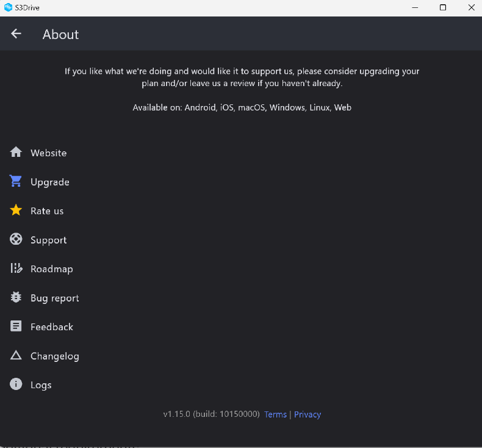Click the blue shopping cart icon
Image resolution: width=482 pixels, height=448 pixels.
coord(16,181)
